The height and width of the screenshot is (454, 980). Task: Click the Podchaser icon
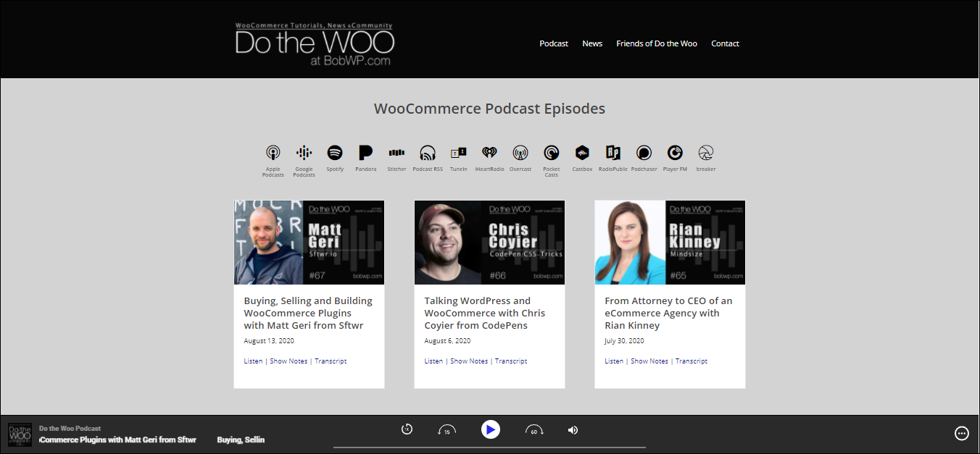point(644,153)
